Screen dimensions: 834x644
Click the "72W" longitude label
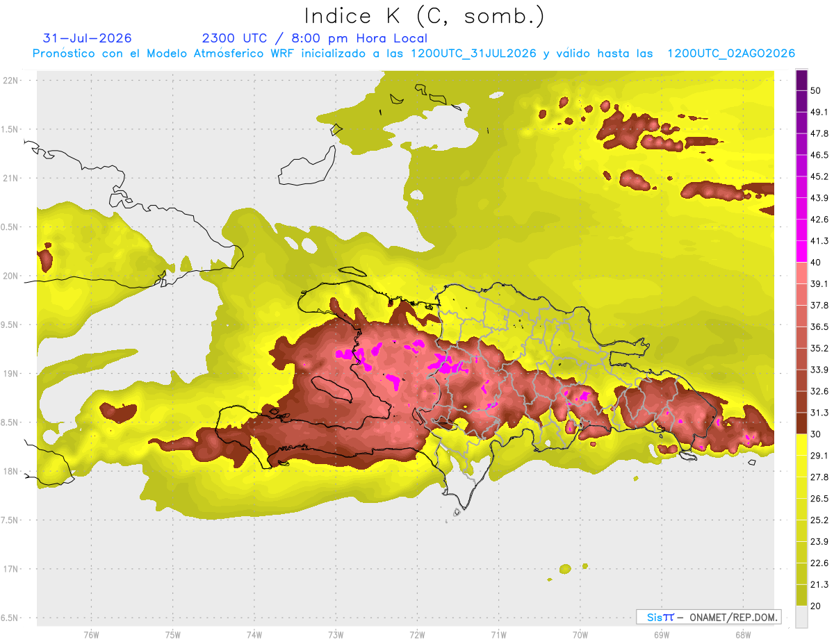click(x=417, y=634)
